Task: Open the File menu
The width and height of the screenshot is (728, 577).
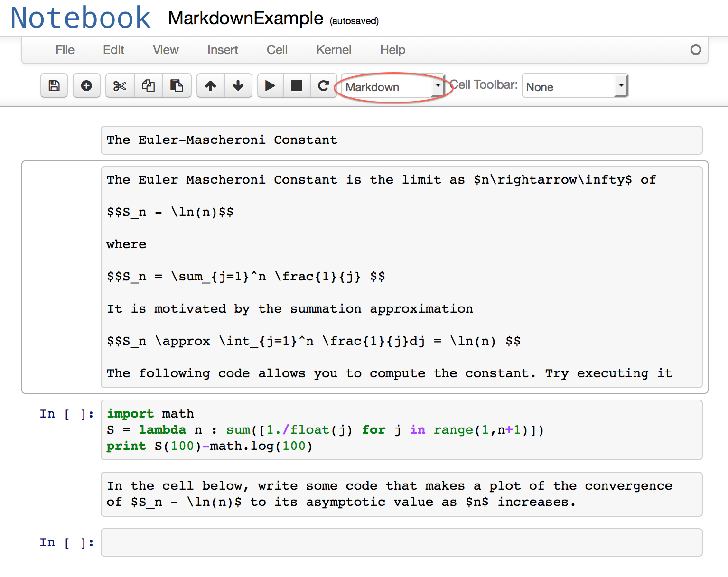Action: (65, 50)
